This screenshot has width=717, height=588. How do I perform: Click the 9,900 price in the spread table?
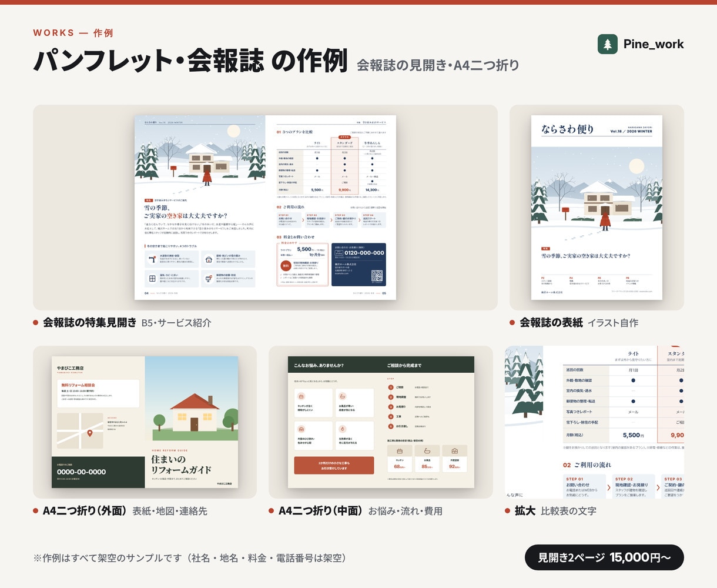point(345,190)
